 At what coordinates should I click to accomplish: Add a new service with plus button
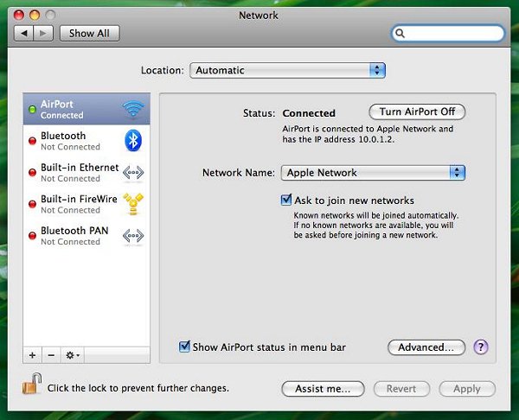click(32, 355)
